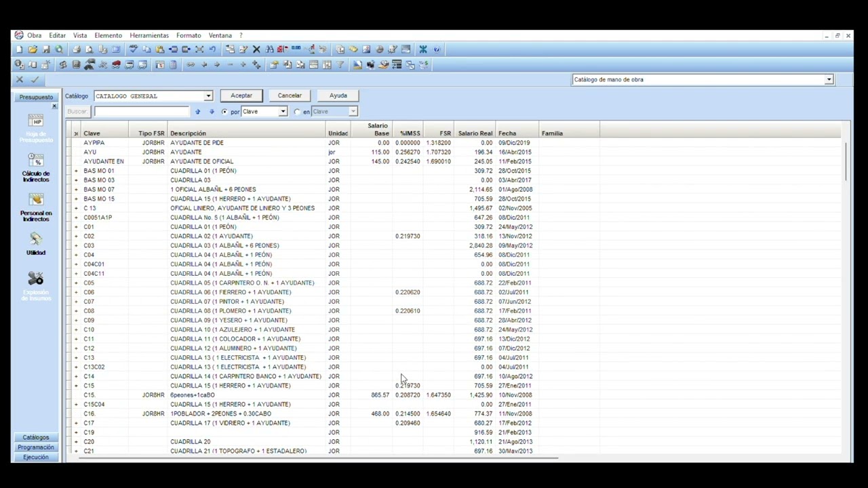Click the Cancelar button
This screenshot has width=868, height=488.
[x=290, y=96]
